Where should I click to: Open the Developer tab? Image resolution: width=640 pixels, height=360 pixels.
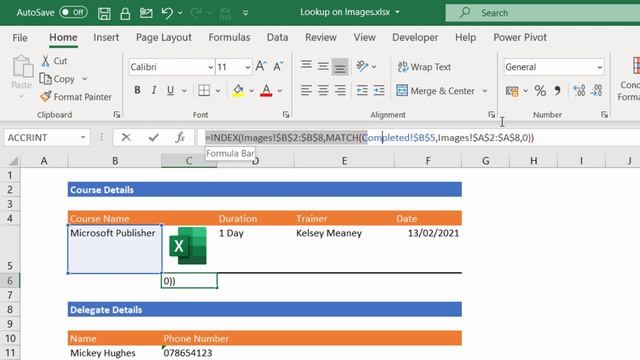(x=415, y=38)
